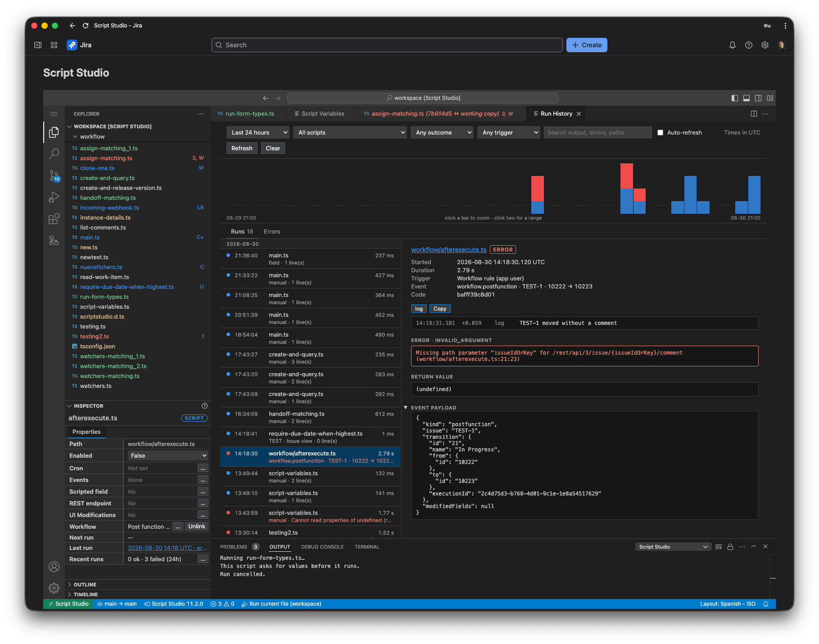Click the split editor right icon
Viewport: 819px width, 644px height.
pos(754,114)
